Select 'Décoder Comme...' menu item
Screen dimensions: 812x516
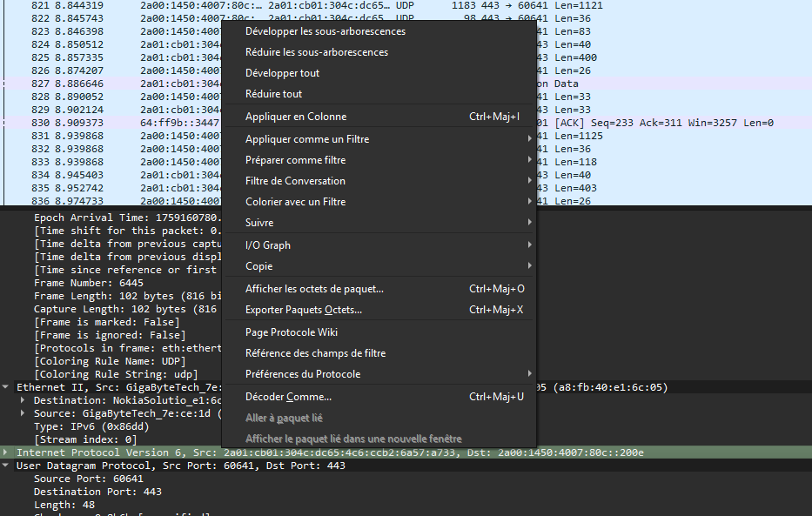[288, 397]
